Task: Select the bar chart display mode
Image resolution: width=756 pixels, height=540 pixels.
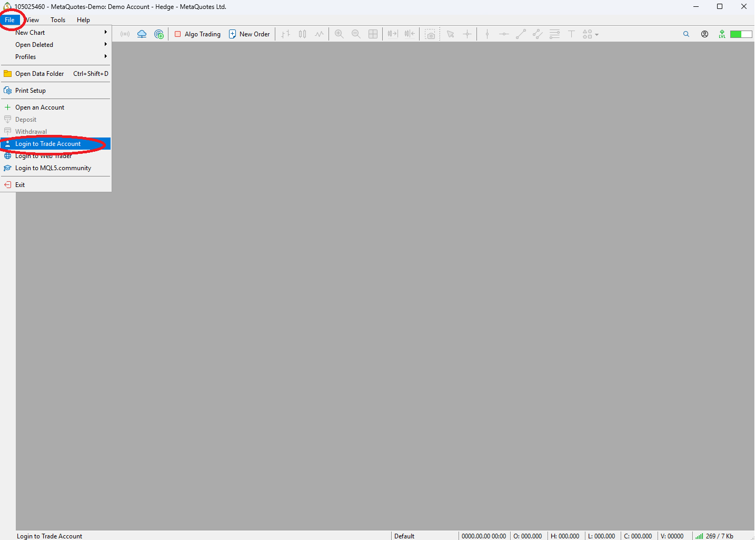Action: pos(285,34)
